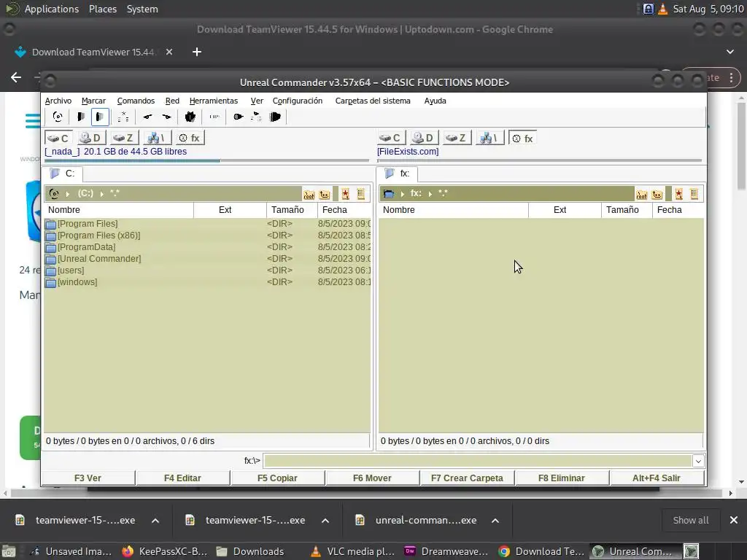The image size is (747, 560).
Task: Click the back arrow toolbar icon
Action: pyautogui.click(x=147, y=117)
